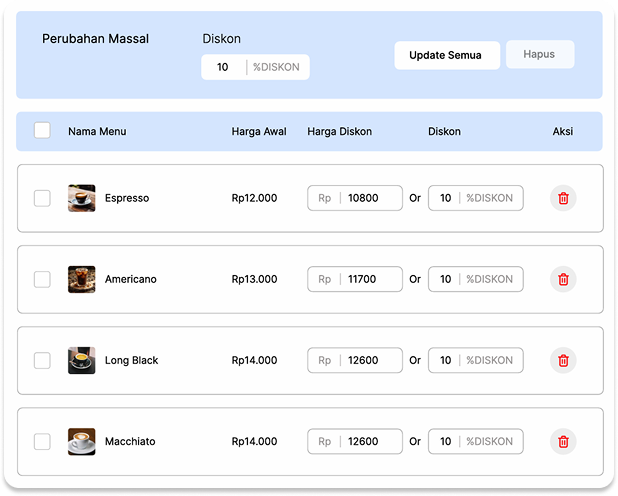618x496 pixels.
Task: Focus Macchiato's percent discount field
Action: pos(446,441)
